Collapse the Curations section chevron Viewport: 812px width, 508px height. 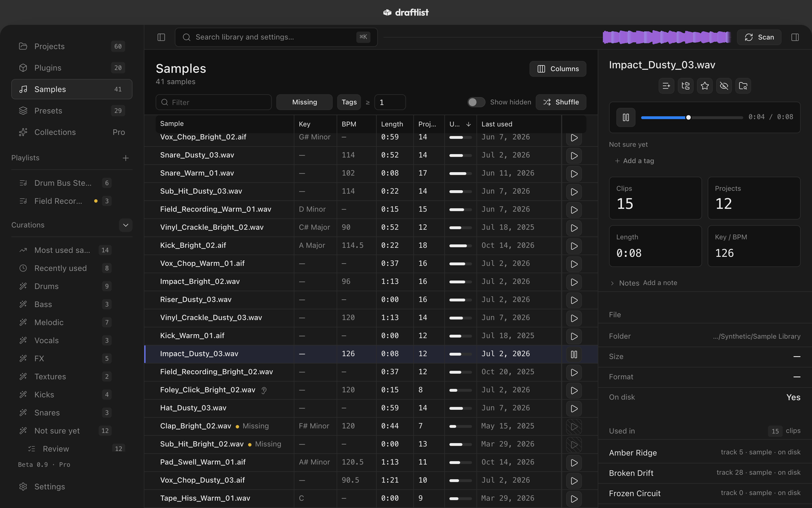click(126, 225)
